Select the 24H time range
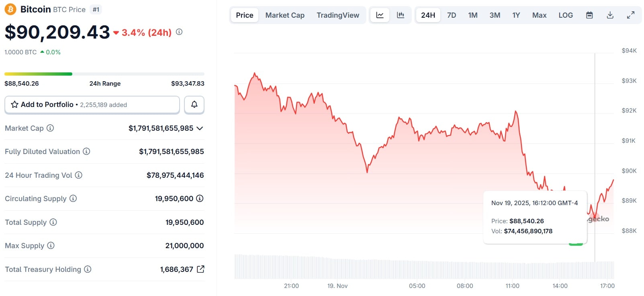Viewport: 644px width, 296px height. 428,15
